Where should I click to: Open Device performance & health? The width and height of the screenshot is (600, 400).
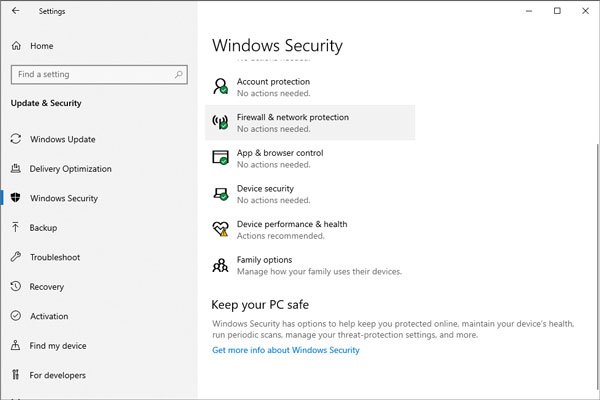coord(310,229)
